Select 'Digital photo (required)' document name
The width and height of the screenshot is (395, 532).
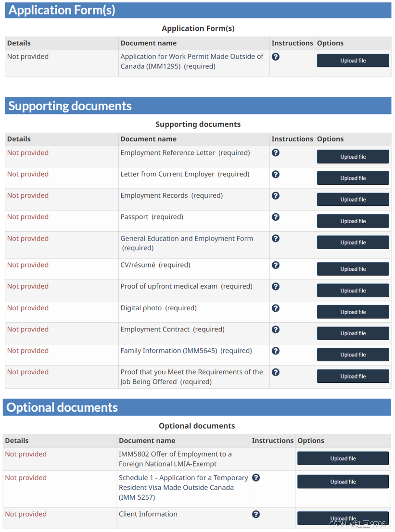click(x=158, y=308)
